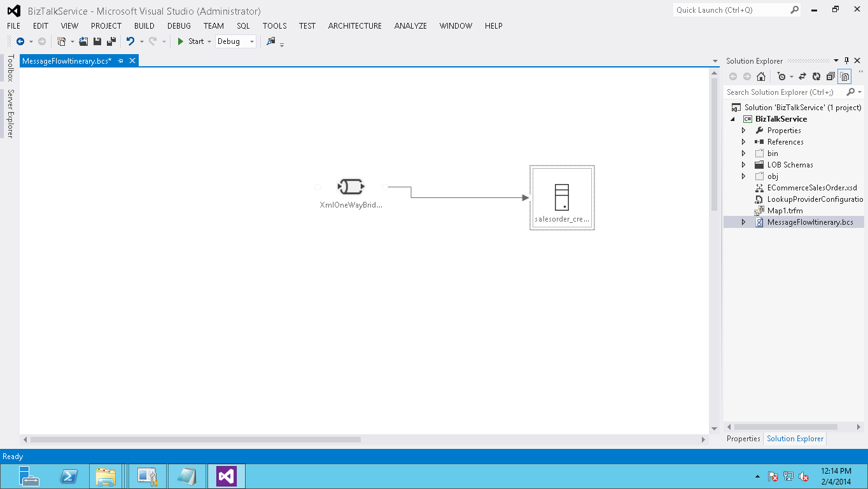The image size is (868, 489).
Task: Open the Navigate Backward history dropdown
Action: 31,41
